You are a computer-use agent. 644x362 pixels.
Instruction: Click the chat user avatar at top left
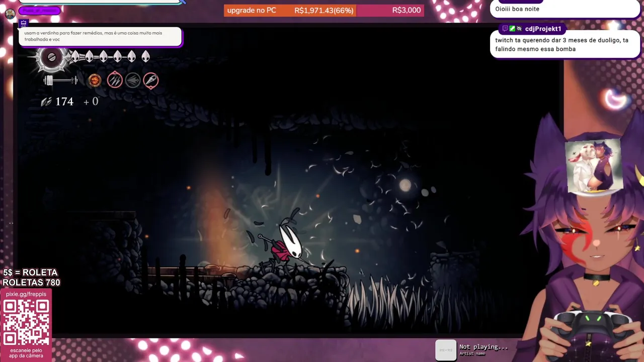[x=10, y=14]
